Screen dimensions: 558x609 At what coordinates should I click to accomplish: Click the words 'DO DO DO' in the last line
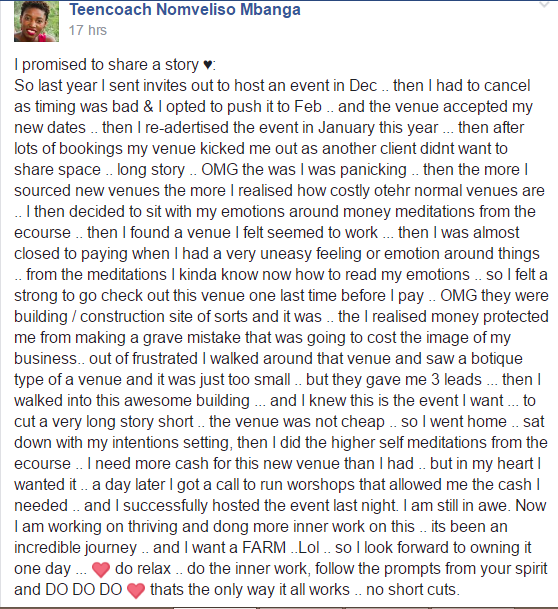coord(84,590)
